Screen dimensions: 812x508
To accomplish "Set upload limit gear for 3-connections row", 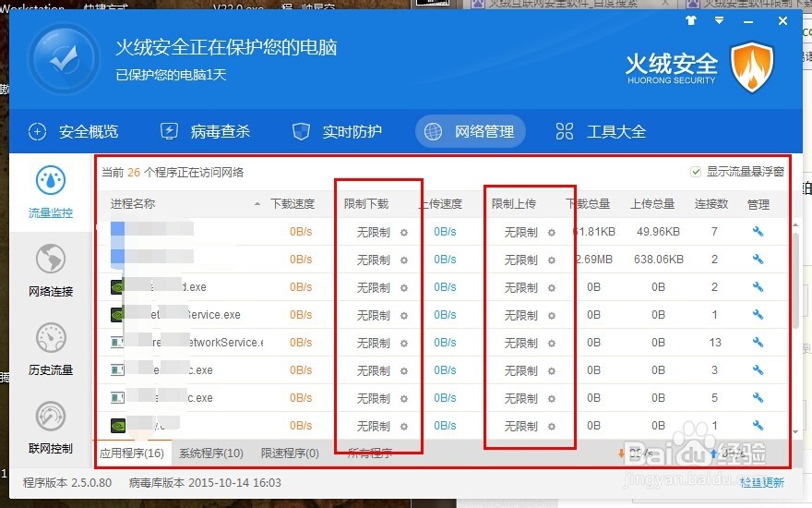I will [552, 371].
